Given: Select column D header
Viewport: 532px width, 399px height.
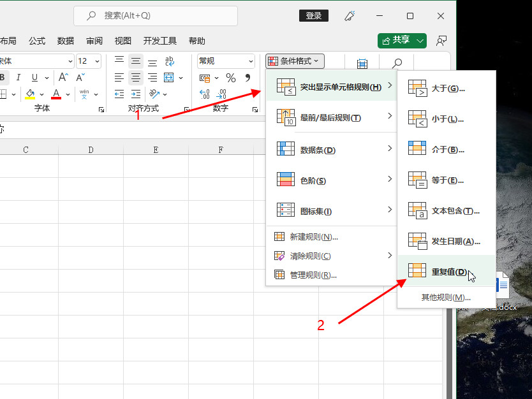Looking at the screenshot, I should click(91, 150).
